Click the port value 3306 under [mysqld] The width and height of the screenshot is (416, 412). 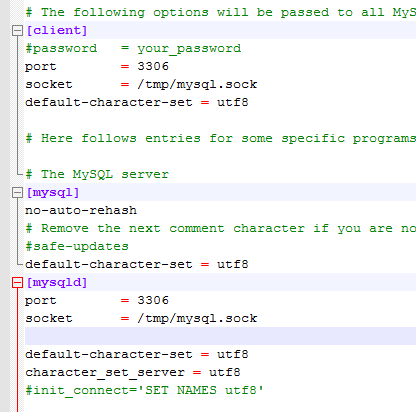point(153,300)
